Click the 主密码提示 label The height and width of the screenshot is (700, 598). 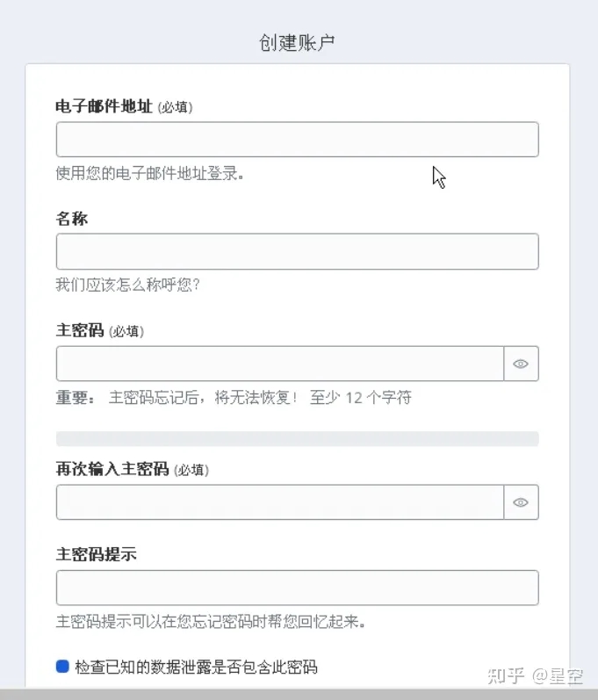97,555
